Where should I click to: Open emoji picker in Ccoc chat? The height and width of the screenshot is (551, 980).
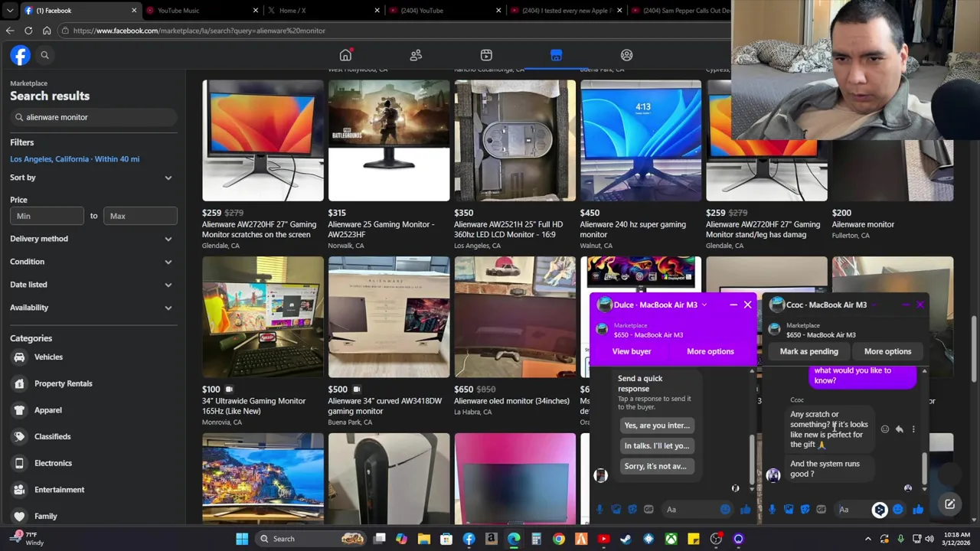pos(897,510)
